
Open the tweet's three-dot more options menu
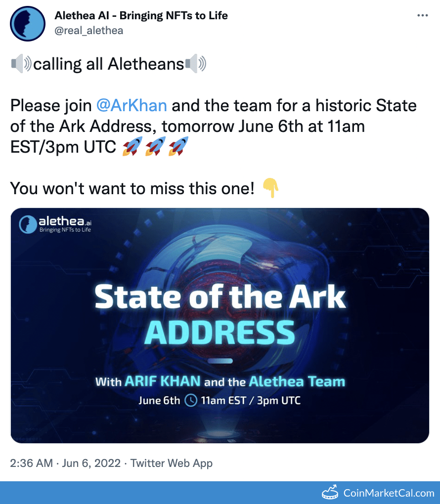point(423,16)
